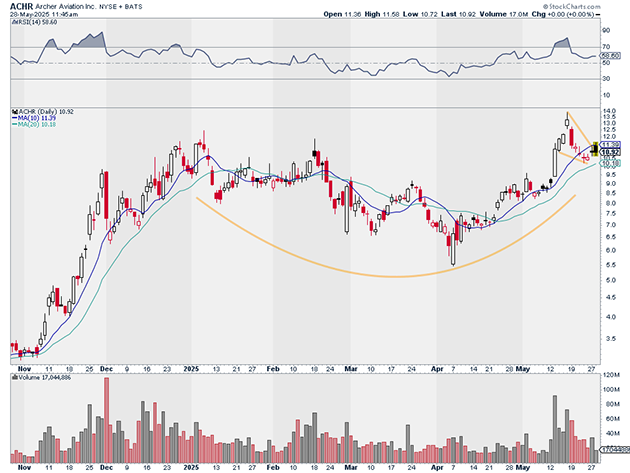Click the 40M volume axis label
Viewport: 630px width, 473px height.
609,434
